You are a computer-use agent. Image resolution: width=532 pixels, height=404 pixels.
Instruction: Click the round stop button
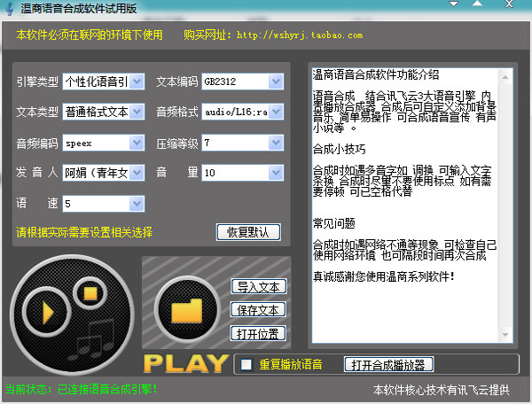tap(90, 293)
